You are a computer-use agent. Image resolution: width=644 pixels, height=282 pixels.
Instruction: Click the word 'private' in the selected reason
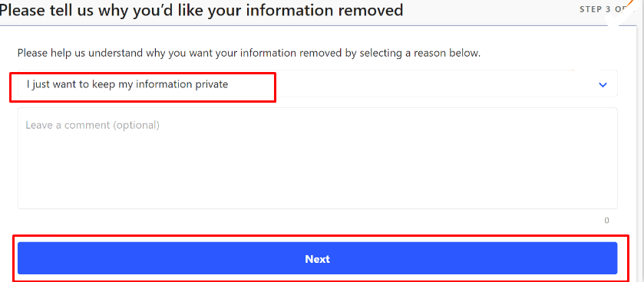click(212, 84)
